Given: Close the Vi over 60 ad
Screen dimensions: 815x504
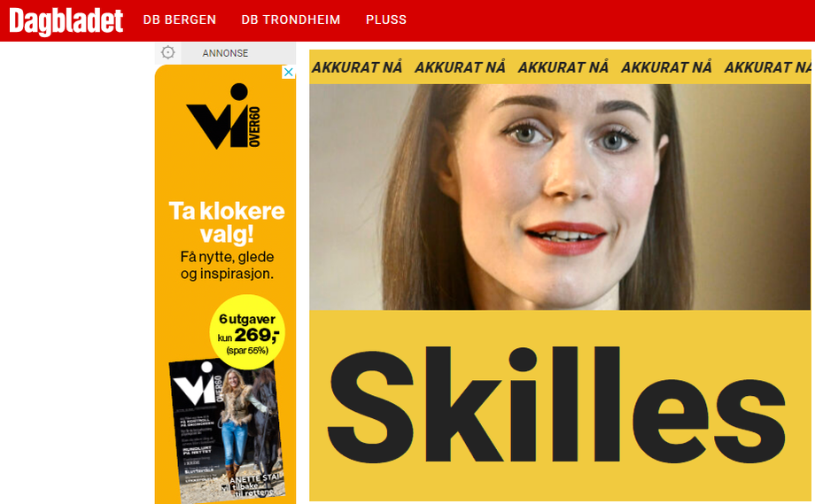Looking at the screenshot, I should point(289,73).
